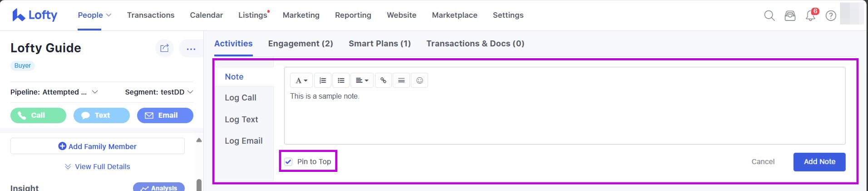The image size is (868, 191).
Task: Switch to the Engagement tab
Action: [x=300, y=44]
